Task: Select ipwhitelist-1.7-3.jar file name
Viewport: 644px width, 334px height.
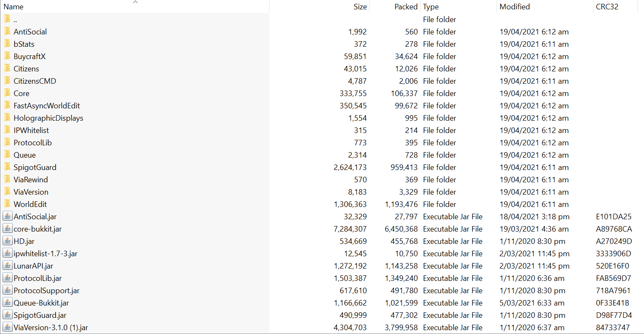Action: pyautogui.click(x=45, y=253)
